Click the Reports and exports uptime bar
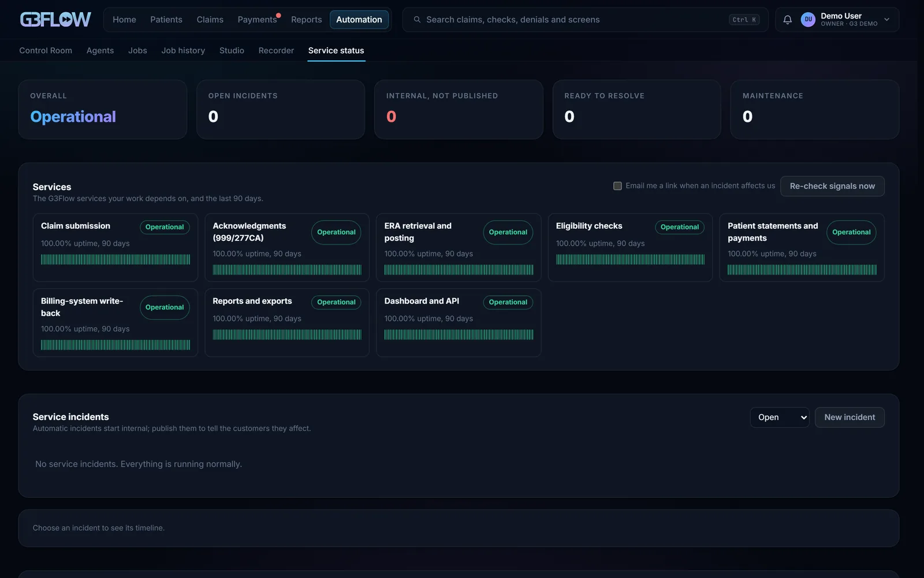The width and height of the screenshot is (924, 578). pos(287,335)
